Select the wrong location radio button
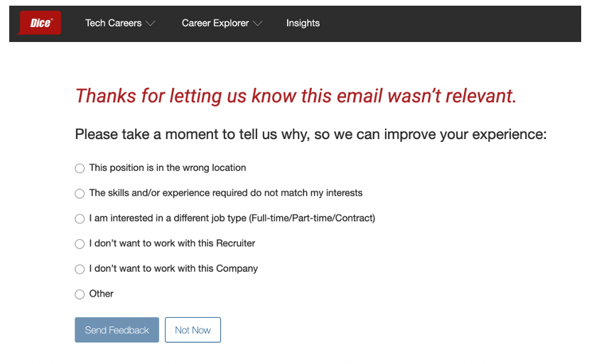 (x=80, y=168)
